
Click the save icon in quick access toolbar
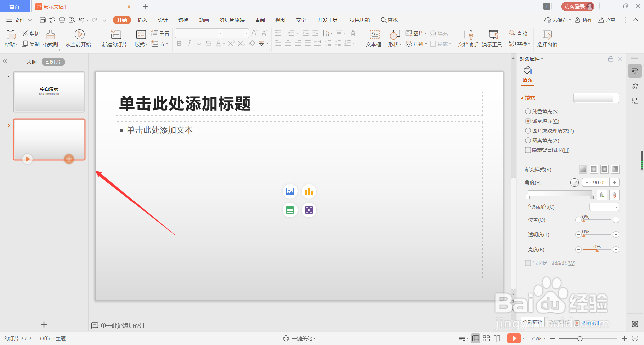43,20
